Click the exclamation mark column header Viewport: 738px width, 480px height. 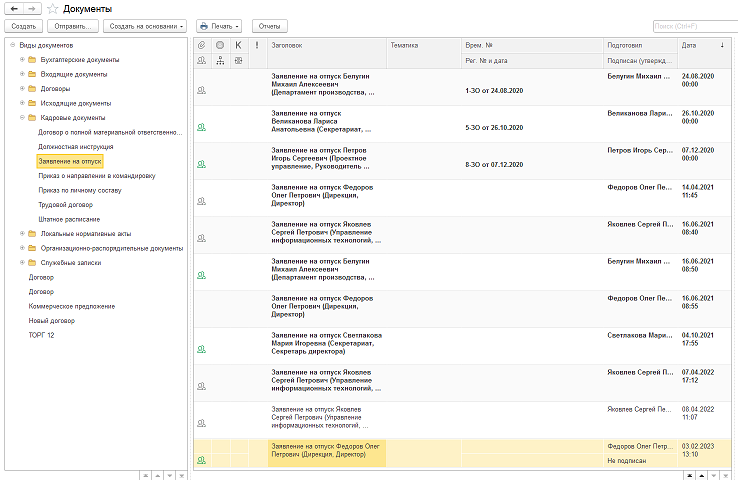pos(257,45)
